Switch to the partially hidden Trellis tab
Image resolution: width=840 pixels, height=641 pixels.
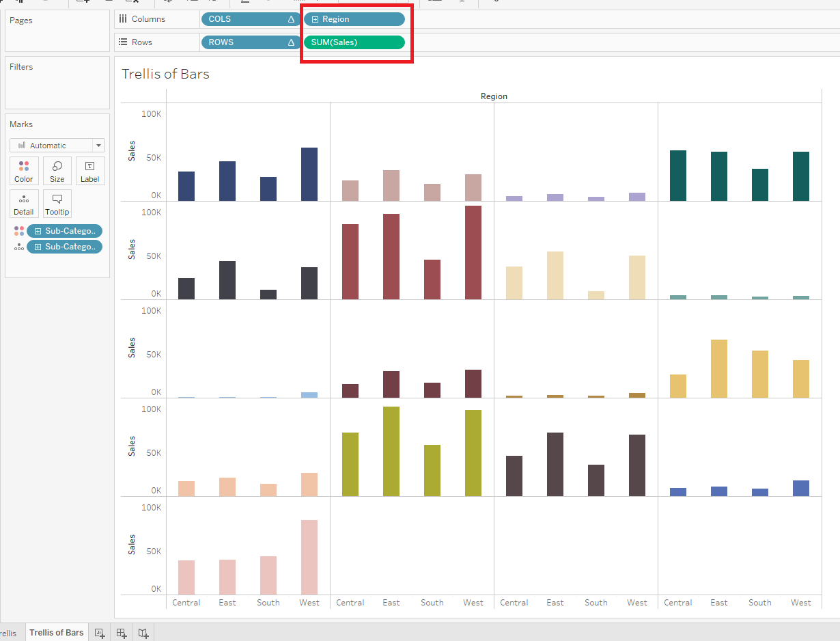(8, 633)
